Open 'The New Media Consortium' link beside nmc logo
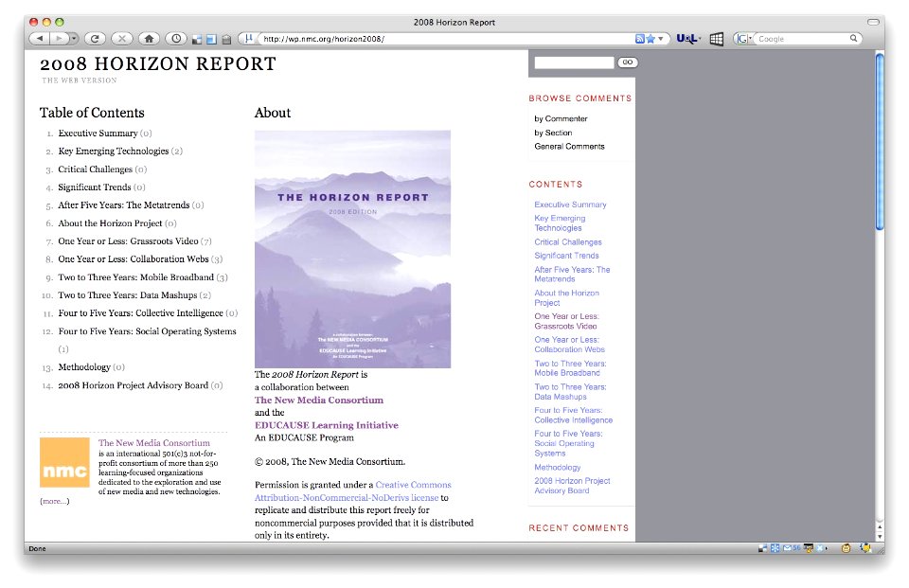This screenshot has height=588, width=909. (154, 443)
